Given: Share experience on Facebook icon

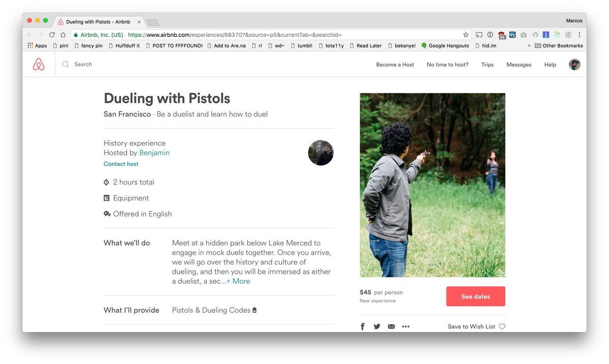Looking at the screenshot, I should 362,326.
